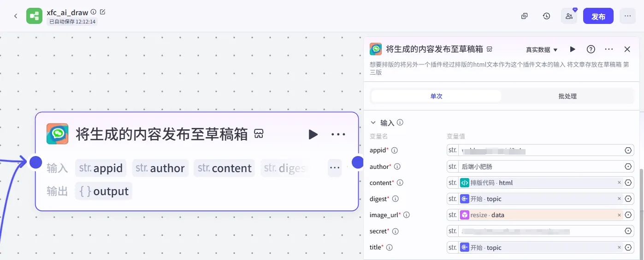The image size is (644, 260).
Task: Show info for the image_url variable
Action: [x=407, y=215]
